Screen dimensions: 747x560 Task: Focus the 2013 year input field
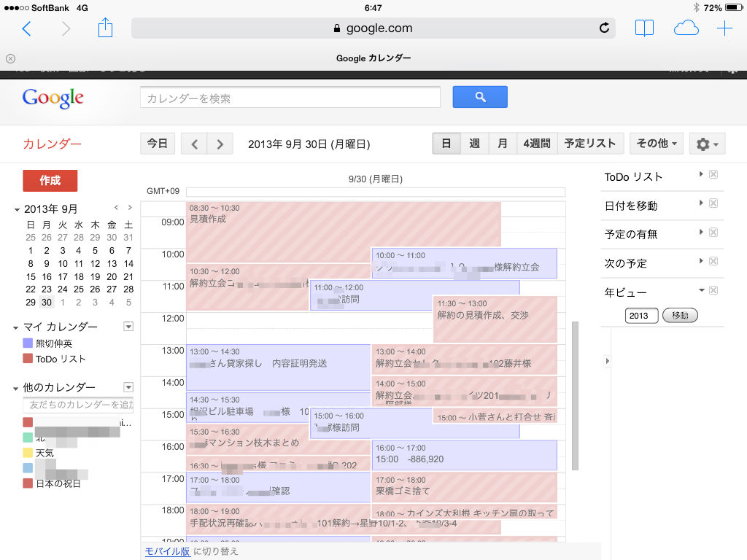(x=641, y=316)
